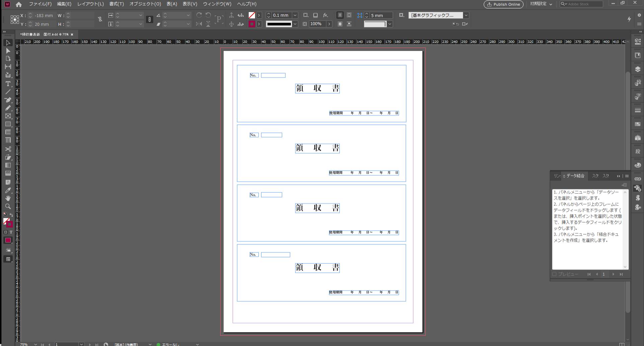The image size is (644, 346).
Task: Select the Selection tool arrow
Action: point(8,43)
